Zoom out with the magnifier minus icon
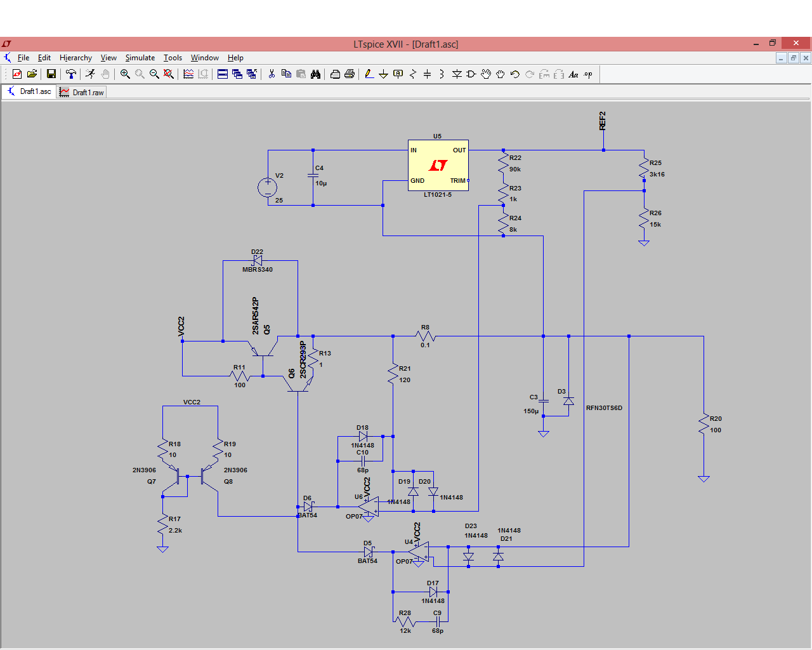Screen dimensions: 812x650 tap(154, 74)
